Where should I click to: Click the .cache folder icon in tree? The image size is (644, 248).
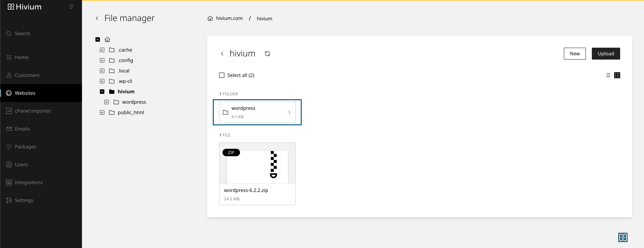(x=112, y=50)
